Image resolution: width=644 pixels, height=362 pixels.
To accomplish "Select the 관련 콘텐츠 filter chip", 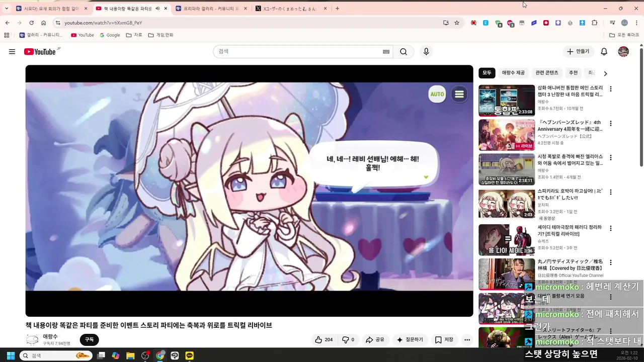I will point(547,73).
